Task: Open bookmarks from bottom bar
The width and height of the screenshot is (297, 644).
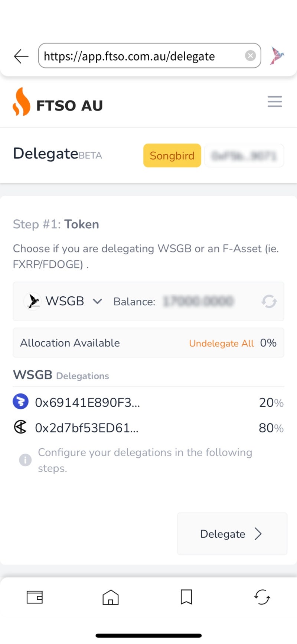Action: (186, 597)
